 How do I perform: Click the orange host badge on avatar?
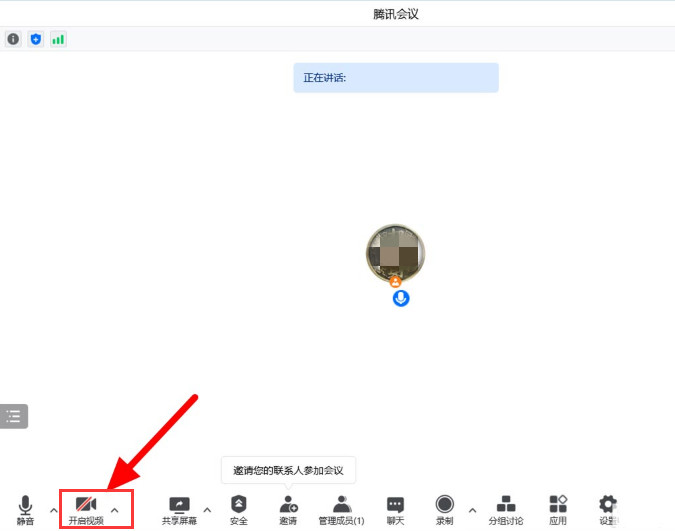395,283
